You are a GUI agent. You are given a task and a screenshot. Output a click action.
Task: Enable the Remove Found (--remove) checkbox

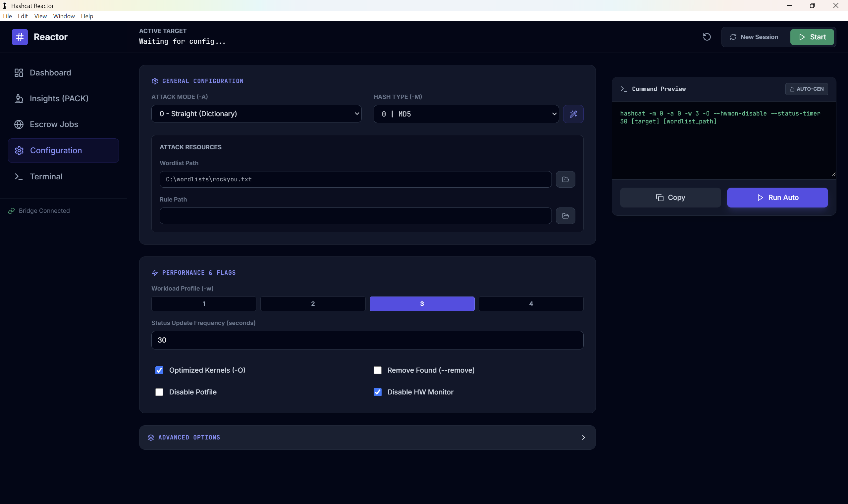click(x=377, y=370)
